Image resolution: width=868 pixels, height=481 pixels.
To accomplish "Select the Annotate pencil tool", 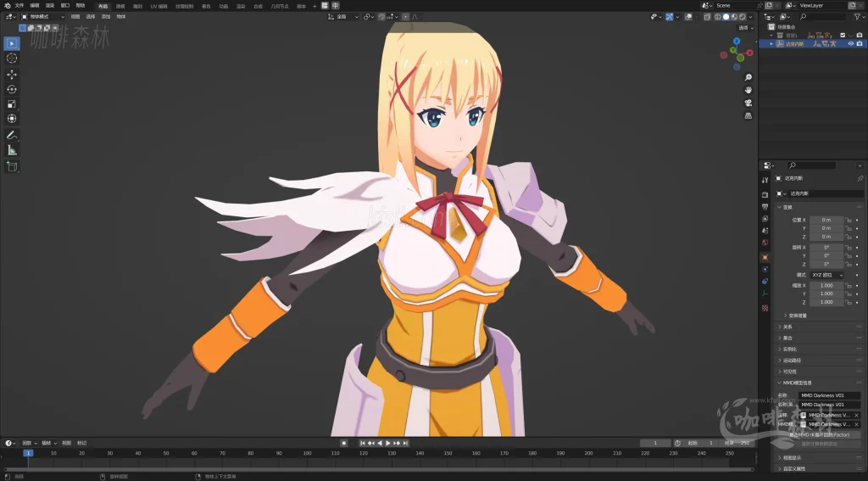I will (12, 135).
